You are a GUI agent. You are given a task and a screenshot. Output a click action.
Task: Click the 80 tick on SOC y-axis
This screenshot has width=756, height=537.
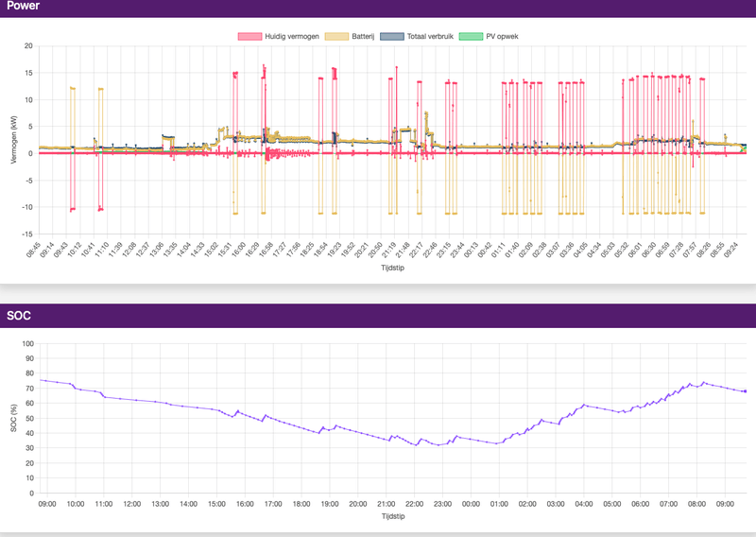click(30, 373)
